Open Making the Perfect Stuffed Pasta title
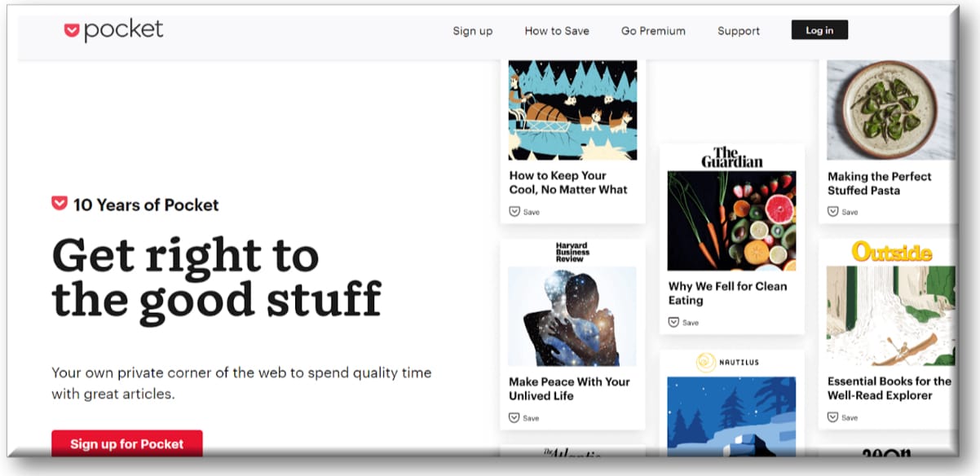The width and height of the screenshot is (980, 476). (x=879, y=183)
